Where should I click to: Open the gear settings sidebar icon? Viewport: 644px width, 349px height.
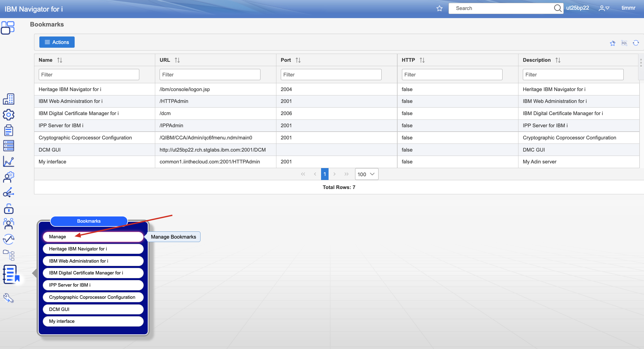point(8,115)
